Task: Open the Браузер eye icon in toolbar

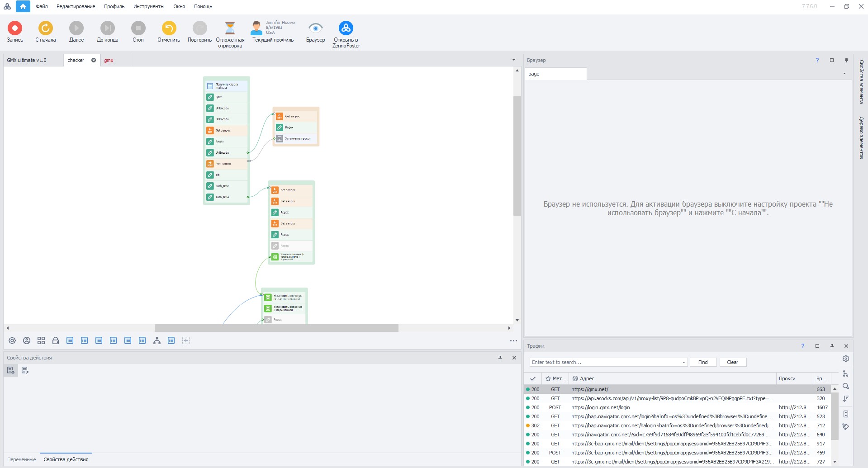Action: (x=315, y=28)
